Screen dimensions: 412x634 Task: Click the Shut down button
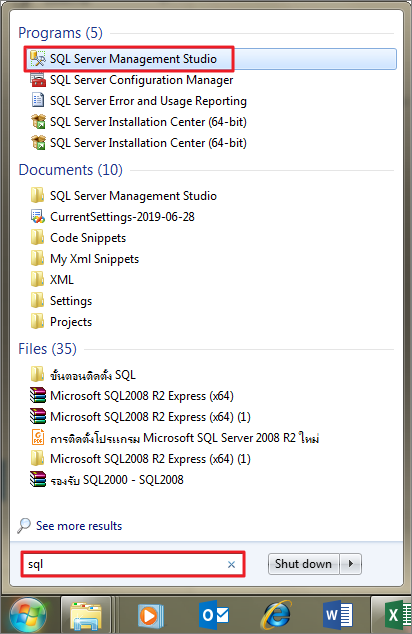point(303,564)
